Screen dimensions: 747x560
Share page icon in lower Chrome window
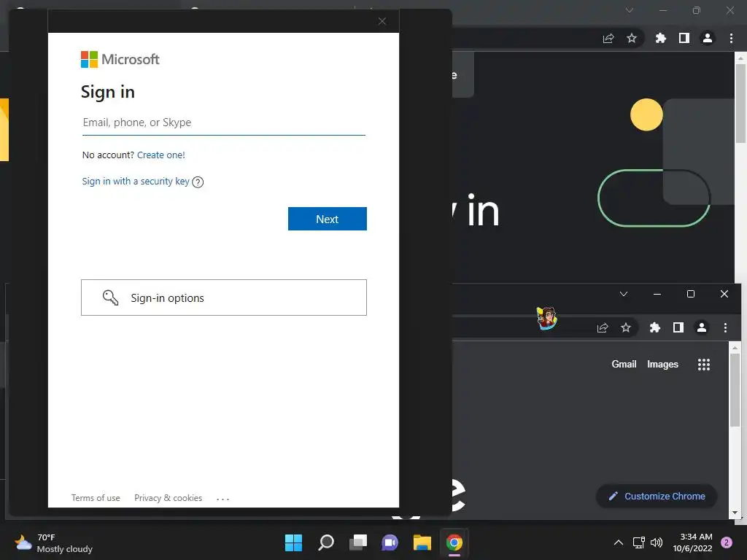point(603,327)
